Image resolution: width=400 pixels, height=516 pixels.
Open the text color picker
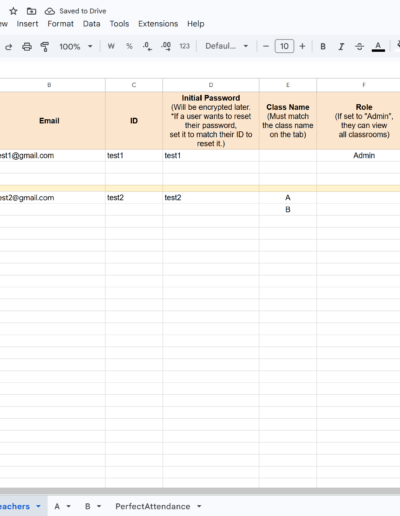tap(378, 47)
